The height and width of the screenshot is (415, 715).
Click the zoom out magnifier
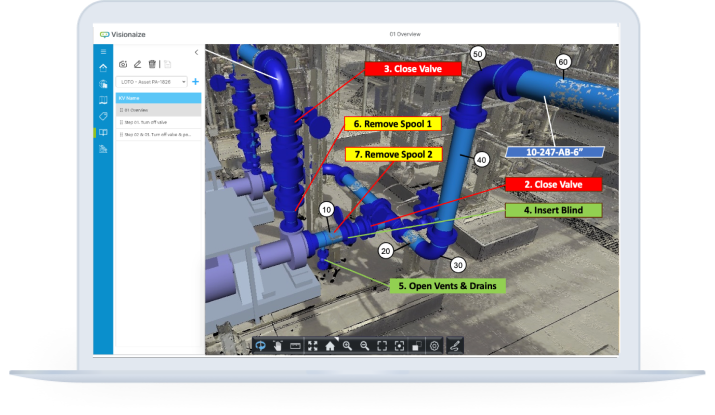pos(365,345)
